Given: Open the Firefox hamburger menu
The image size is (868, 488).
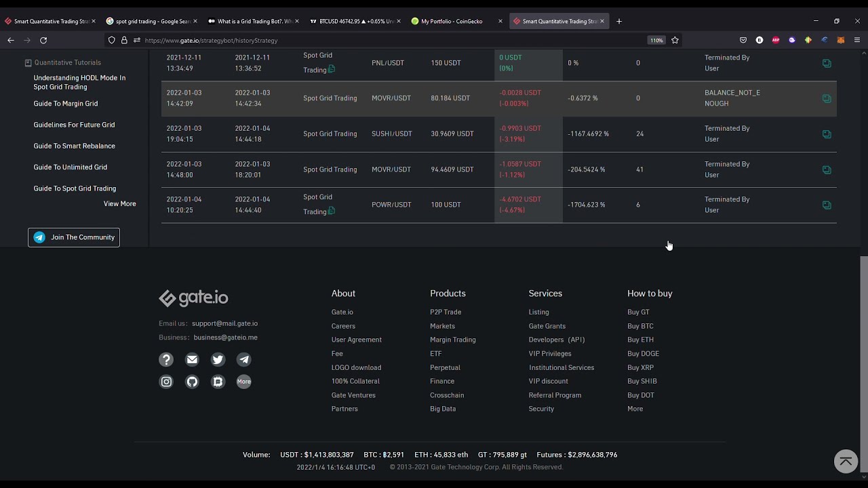Looking at the screenshot, I should (x=857, y=40).
